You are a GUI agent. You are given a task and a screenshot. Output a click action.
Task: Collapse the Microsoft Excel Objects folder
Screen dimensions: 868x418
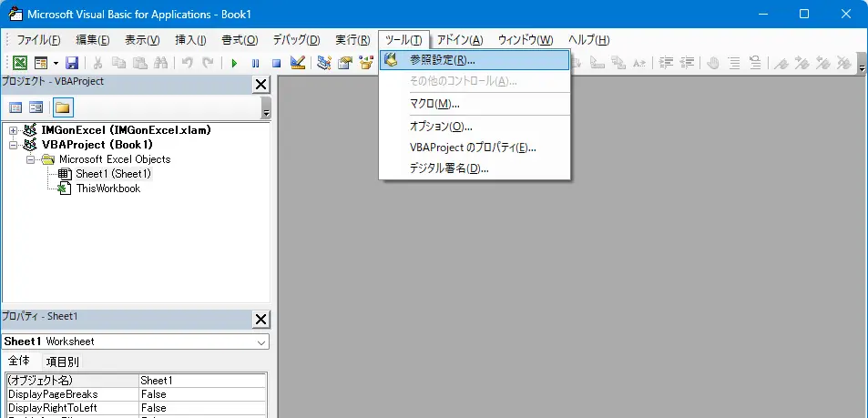[30, 159]
